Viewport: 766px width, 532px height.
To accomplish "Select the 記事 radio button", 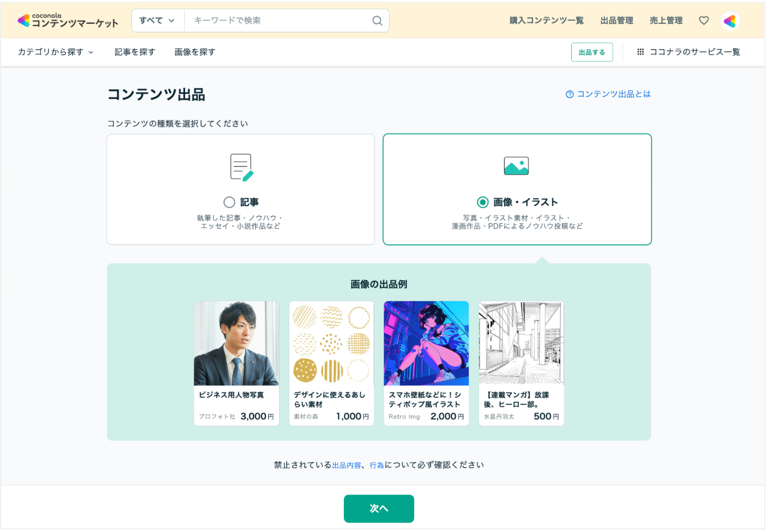I will [230, 202].
